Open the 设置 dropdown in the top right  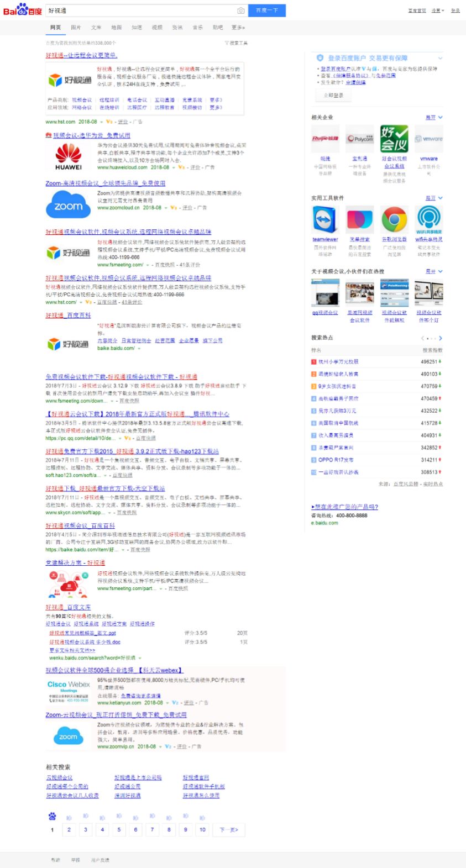(437, 10)
